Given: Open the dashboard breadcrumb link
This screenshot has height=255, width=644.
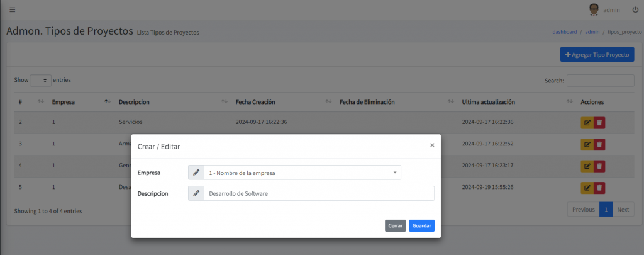Looking at the screenshot, I should (x=564, y=31).
